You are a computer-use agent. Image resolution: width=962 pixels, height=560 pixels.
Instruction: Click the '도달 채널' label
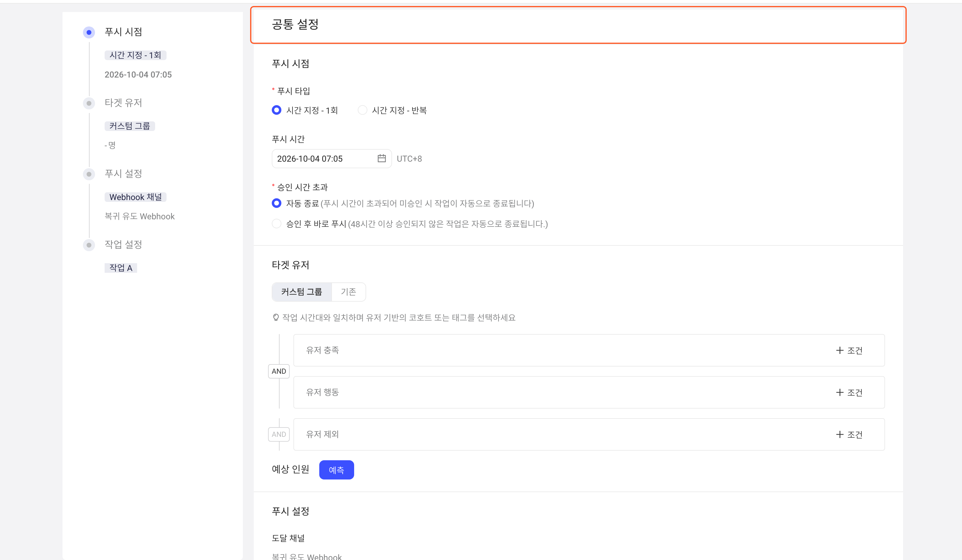coord(288,538)
